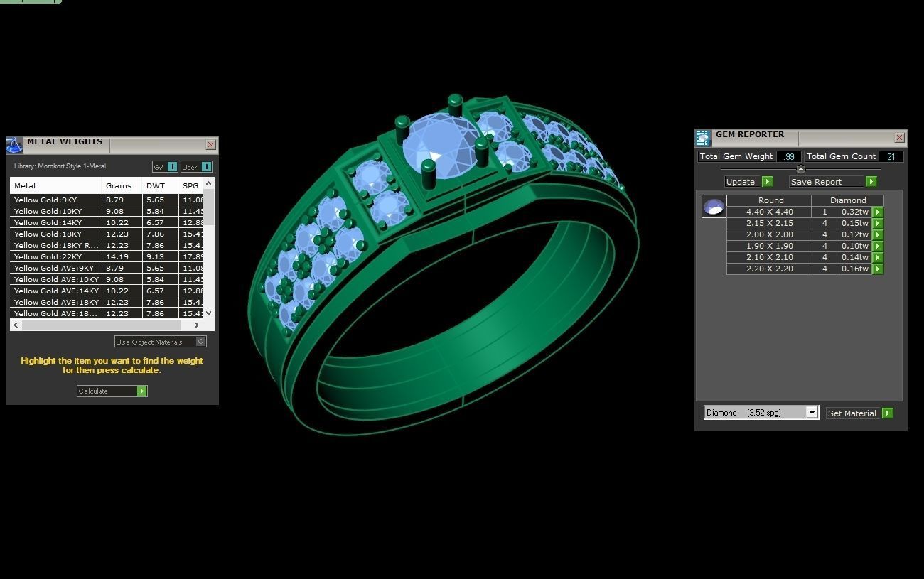
Task: Click the Gem Reporter panel icon
Action: (x=703, y=138)
